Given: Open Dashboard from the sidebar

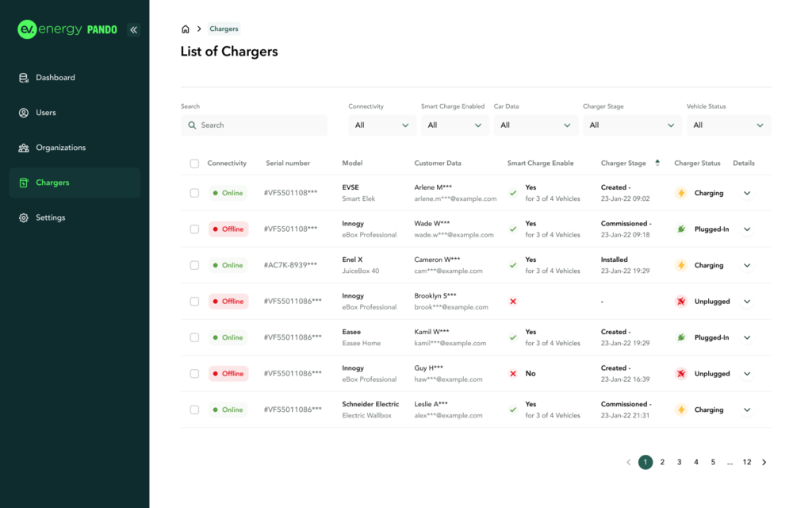Looking at the screenshot, I should tap(55, 78).
